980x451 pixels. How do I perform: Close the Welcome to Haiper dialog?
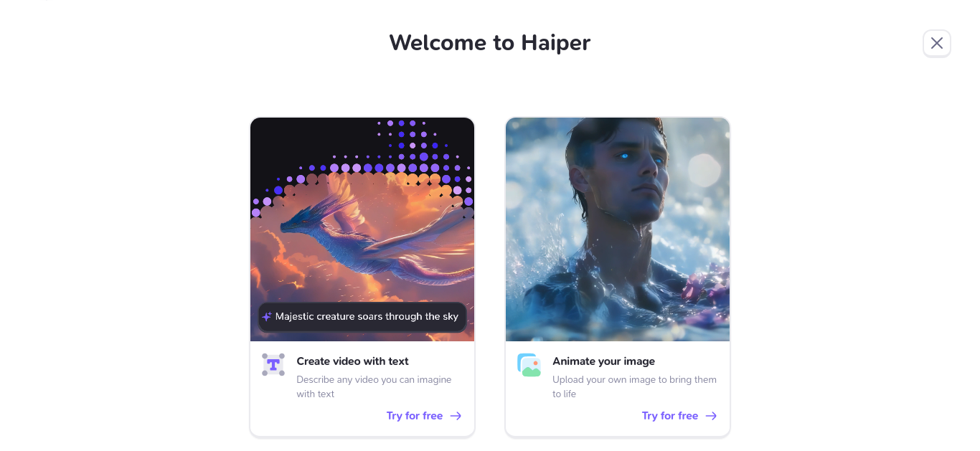(x=936, y=43)
